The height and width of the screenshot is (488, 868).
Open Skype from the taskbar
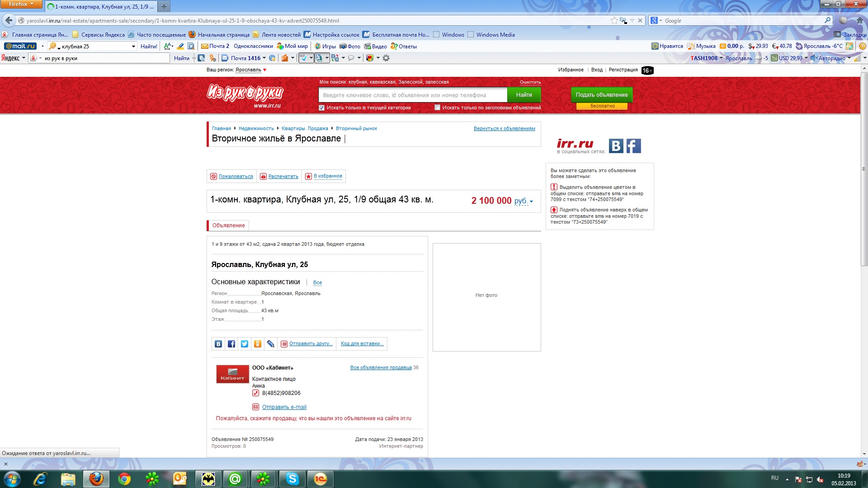pyautogui.click(x=292, y=479)
